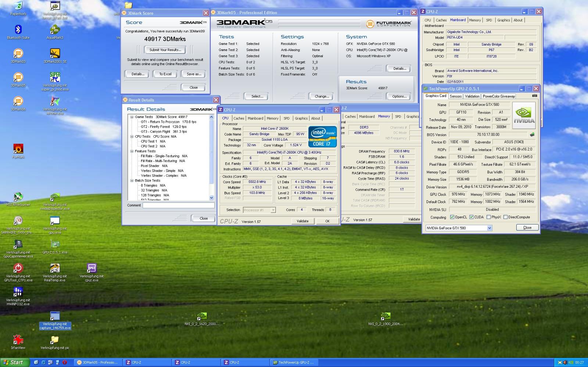Open 3DMark2001 SE desktop shortcut

coord(55,54)
